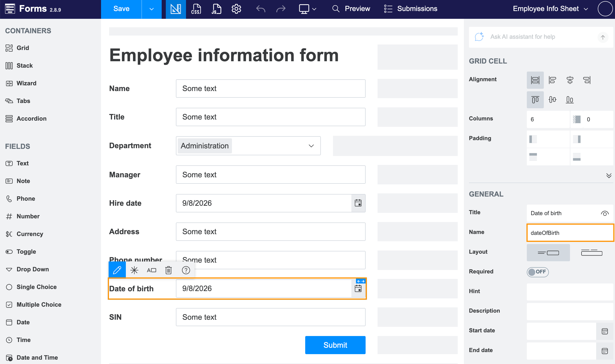Screen dimensions: 615x364
Task: Add a Grid container
Action: tap(17, 48)
